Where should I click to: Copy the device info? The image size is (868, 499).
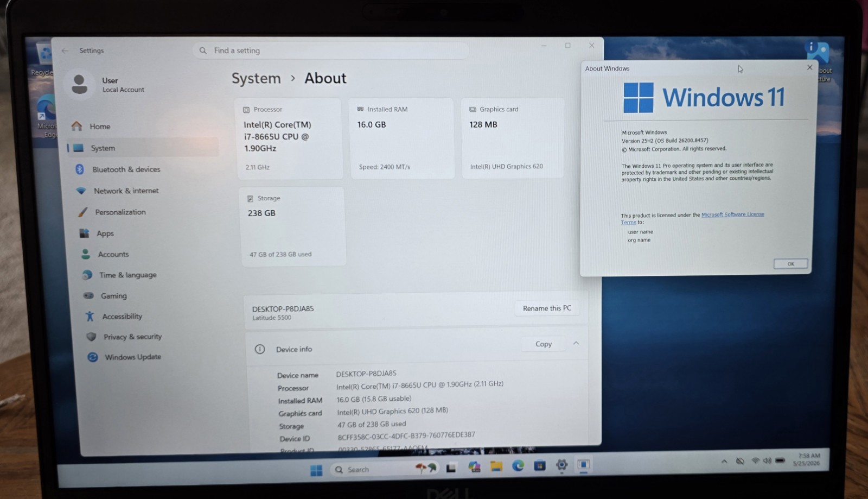coord(543,344)
